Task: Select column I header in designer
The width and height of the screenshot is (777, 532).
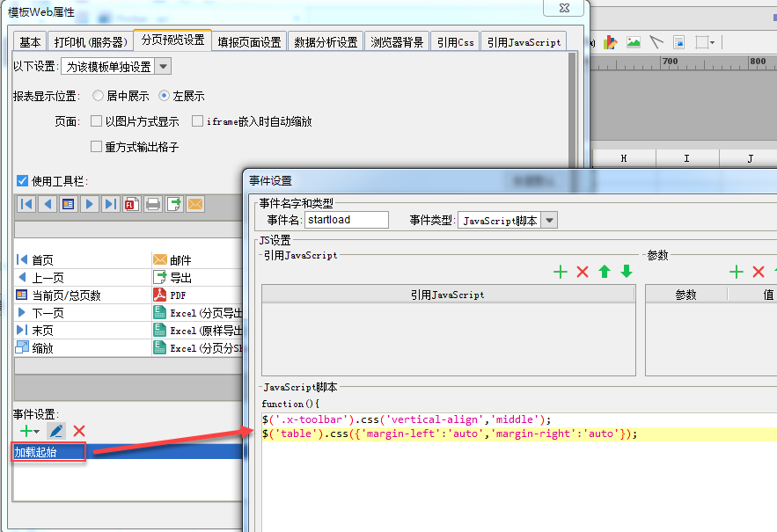Action: click(687, 158)
